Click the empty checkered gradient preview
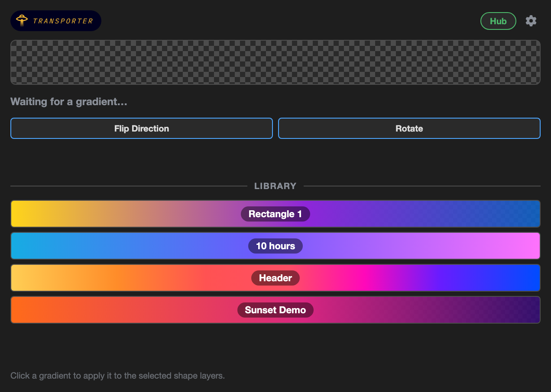Screen dimensions: 551x392 [x=275, y=62]
